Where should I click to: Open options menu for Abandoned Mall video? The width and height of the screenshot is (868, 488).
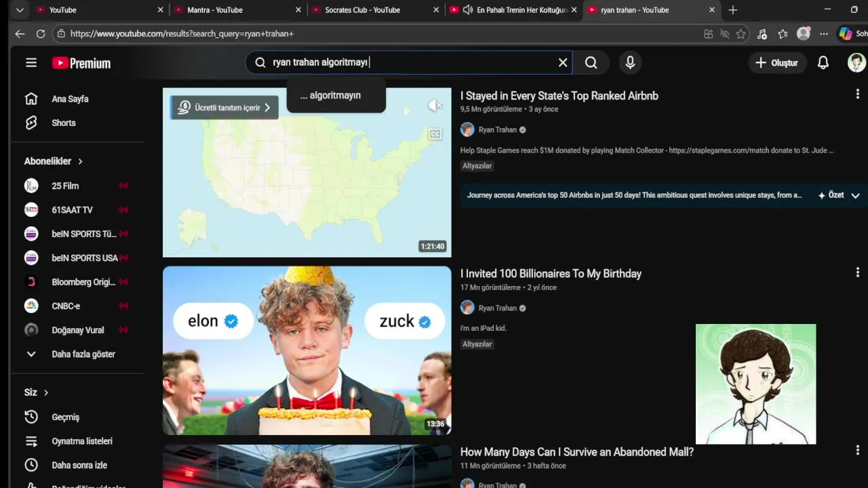pos(857,451)
